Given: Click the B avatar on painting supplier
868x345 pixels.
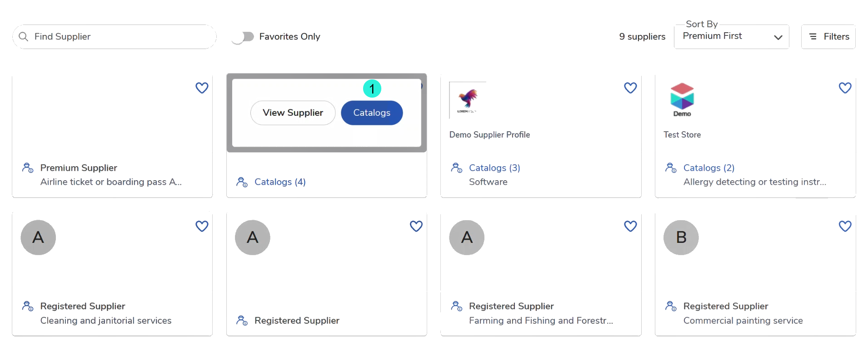Looking at the screenshot, I should tap(681, 237).
